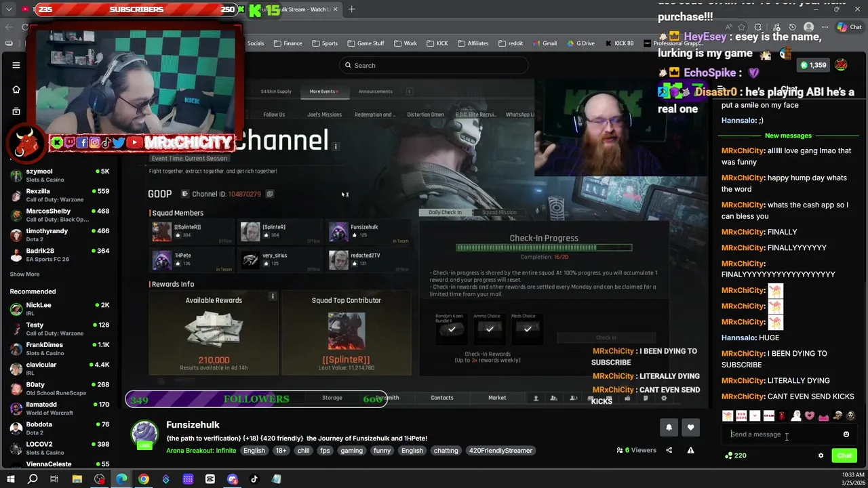Open the Finance bookmark folder
This screenshot has width=868, height=488.
288,43
